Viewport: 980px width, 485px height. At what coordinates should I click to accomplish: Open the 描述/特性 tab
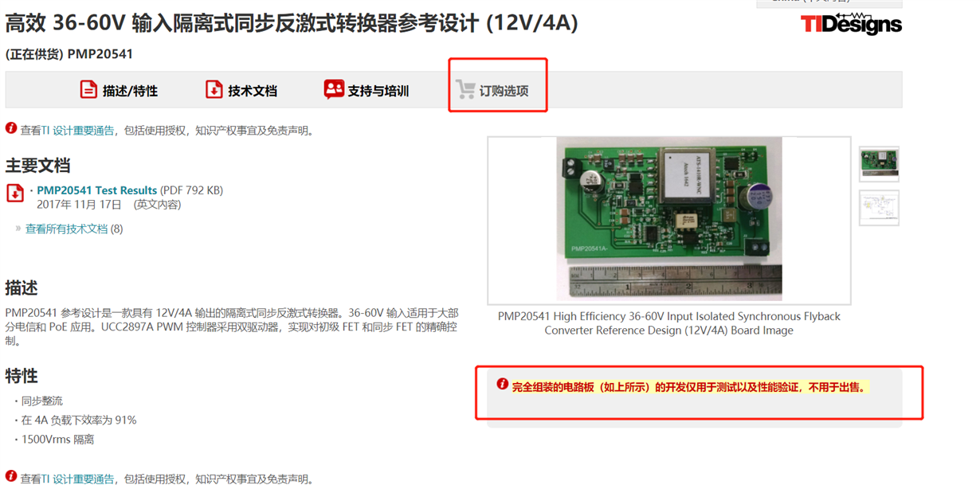[119, 90]
